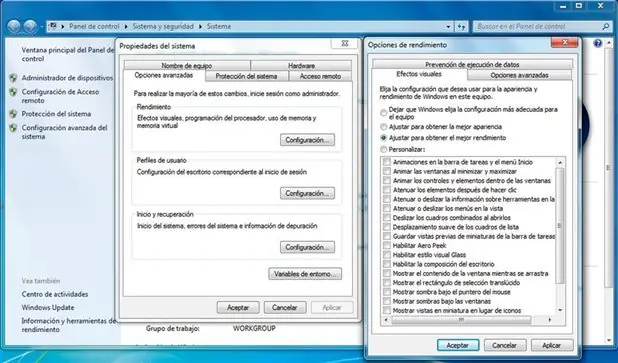Click the computer icon in address bar
The height and width of the screenshot is (363, 618).
coord(53,26)
